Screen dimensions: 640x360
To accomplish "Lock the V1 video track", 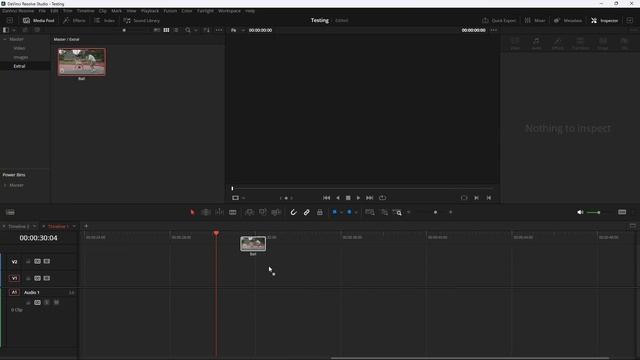I will tap(28, 278).
